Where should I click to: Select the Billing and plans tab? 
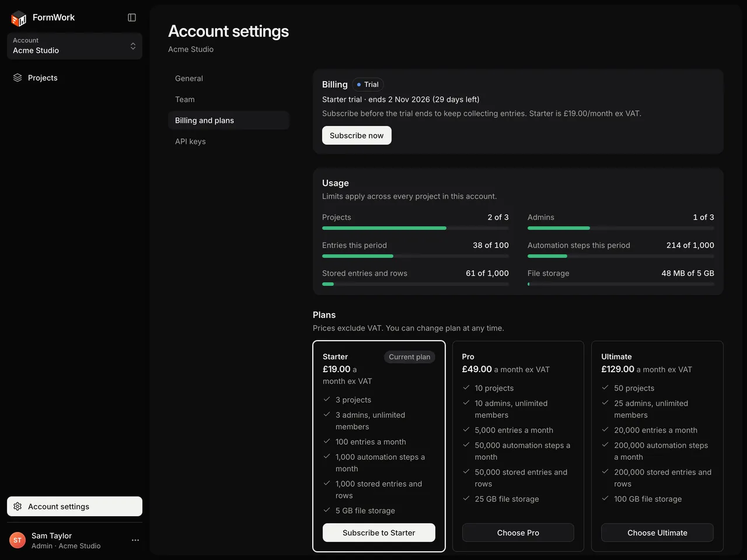point(229,120)
